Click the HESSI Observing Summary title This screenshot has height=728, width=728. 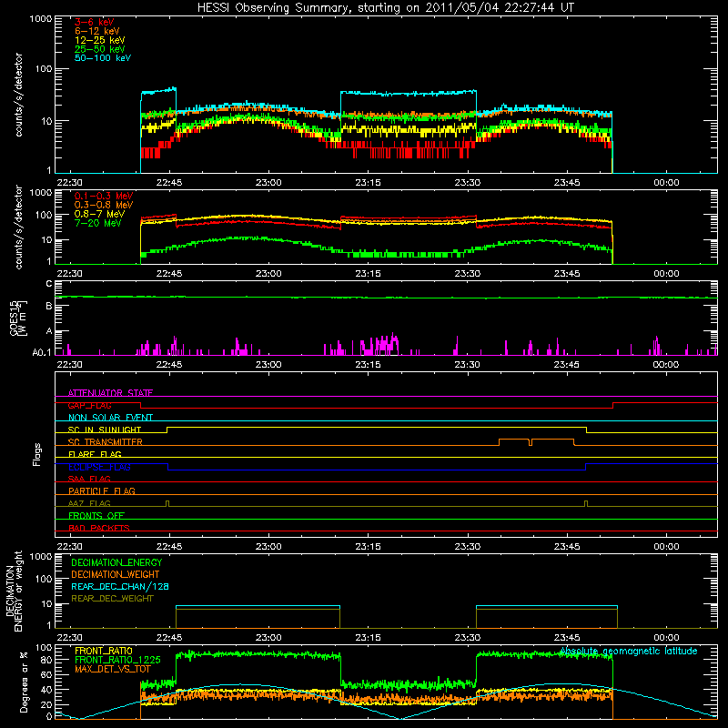385,8
